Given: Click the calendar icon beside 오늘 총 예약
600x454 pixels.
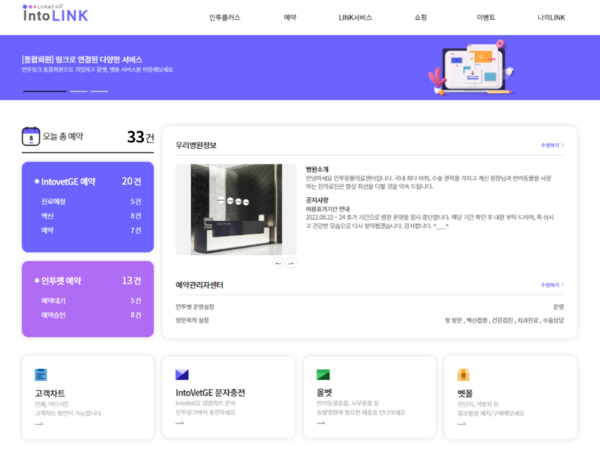Looking at the screenshot, I should click(33, 136).
